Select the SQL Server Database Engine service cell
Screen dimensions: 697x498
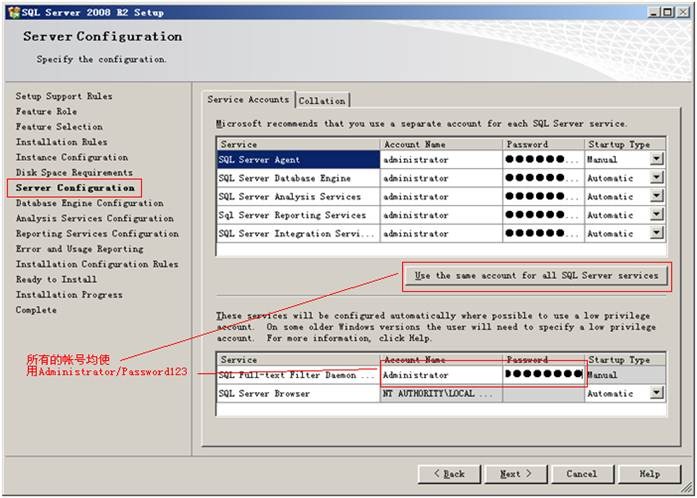click(x=298, y=178)
